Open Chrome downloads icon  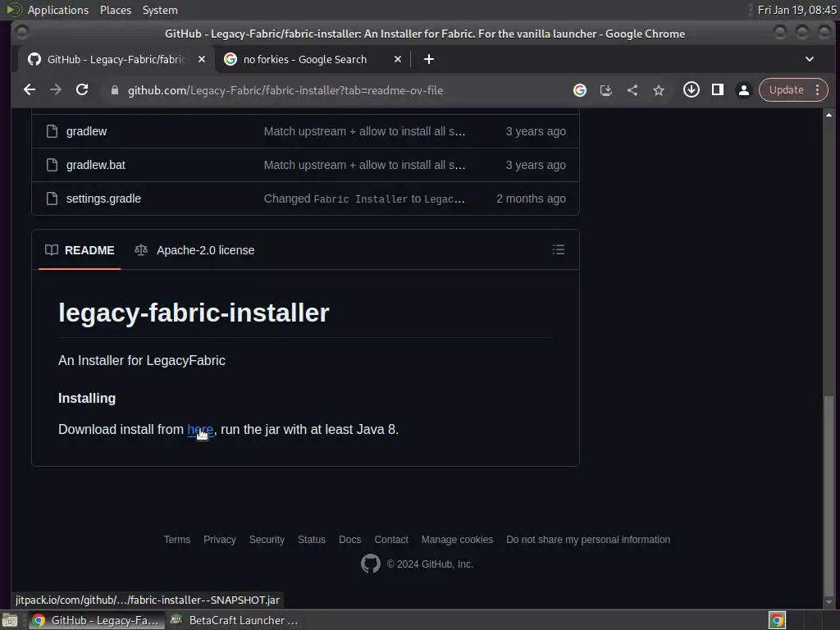[x=691, y=90]
